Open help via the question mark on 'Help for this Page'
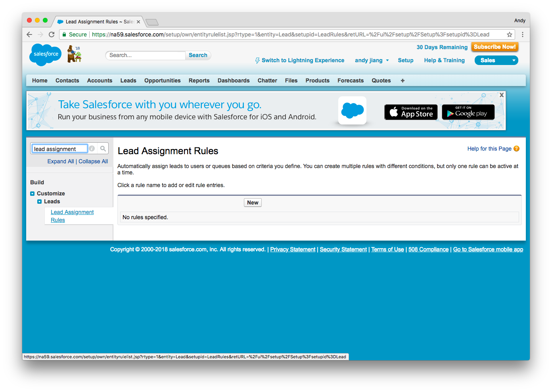This screenshot has height=392, width=552. 516,148
